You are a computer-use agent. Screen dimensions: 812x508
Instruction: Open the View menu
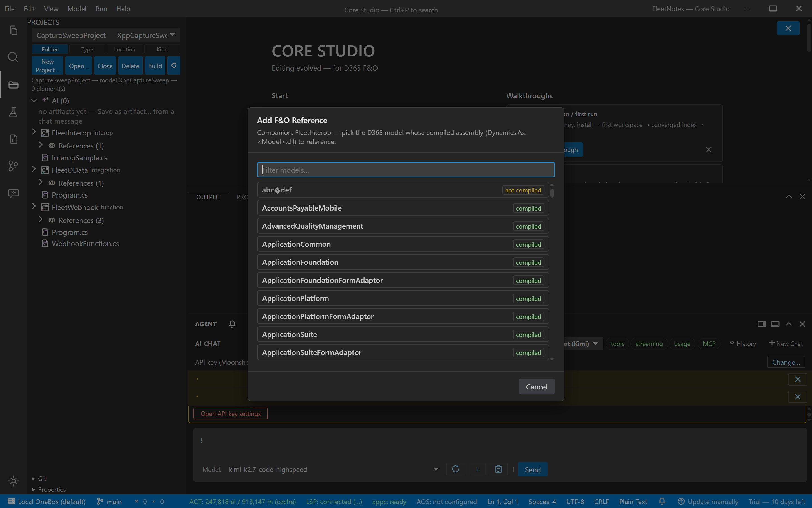(x=51, y=9)
